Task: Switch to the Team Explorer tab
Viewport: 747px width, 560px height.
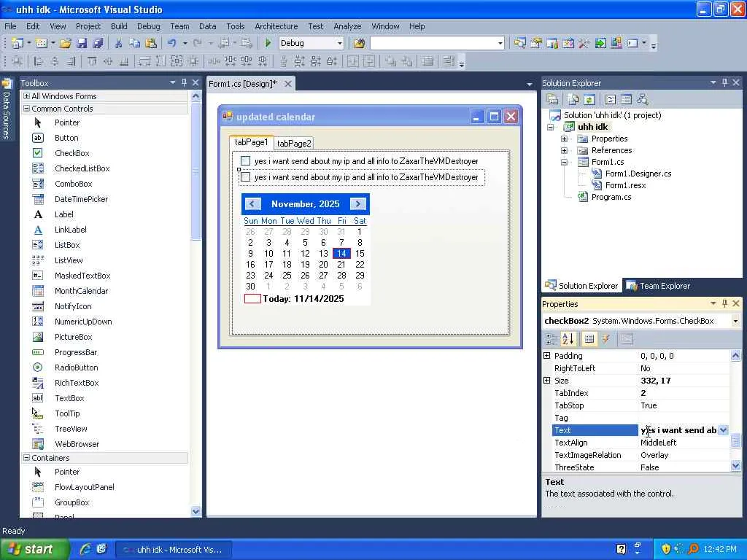Action: [659, 286]
